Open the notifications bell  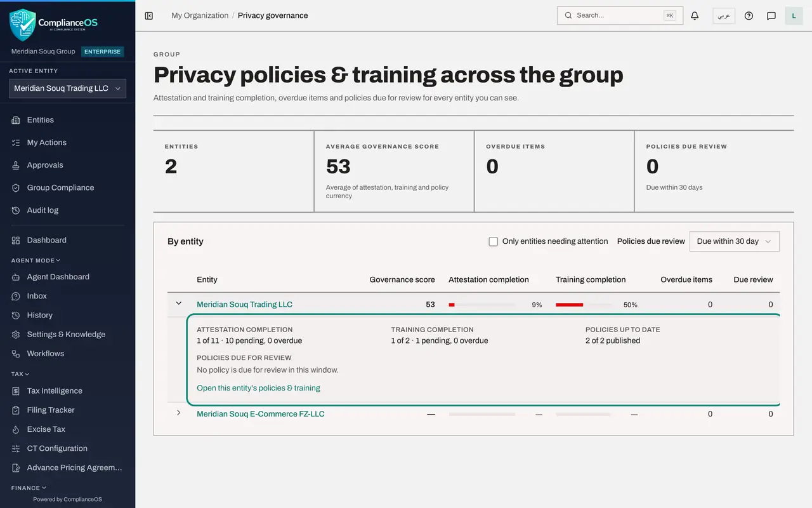click(x=695, y=16)
